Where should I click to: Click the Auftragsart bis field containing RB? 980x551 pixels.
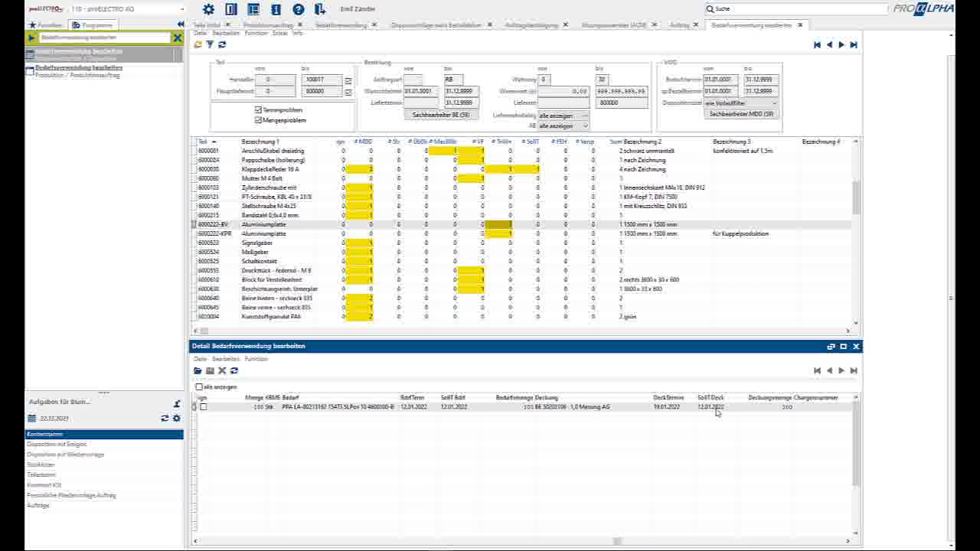(x=453, y=80)
